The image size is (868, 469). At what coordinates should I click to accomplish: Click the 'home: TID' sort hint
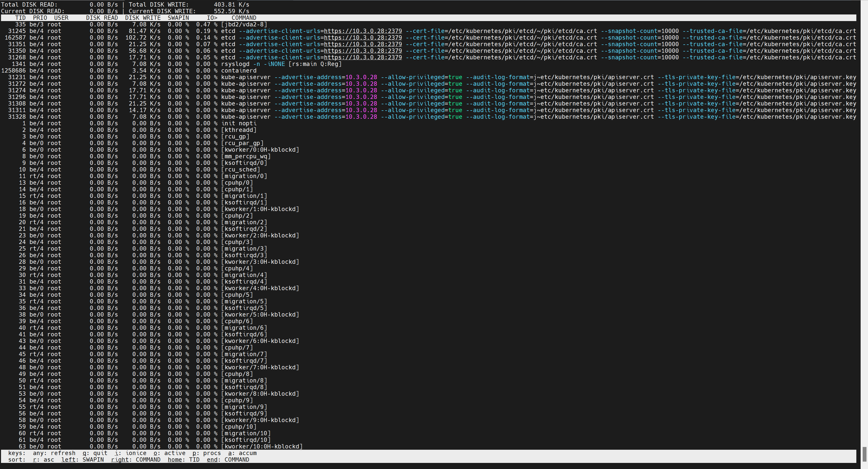[x=183, y=460]
